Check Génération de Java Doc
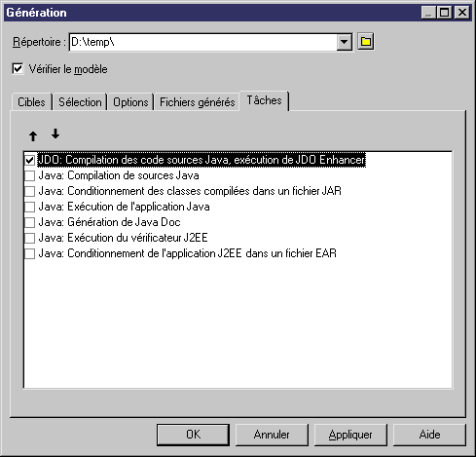 tap(29, 222)
